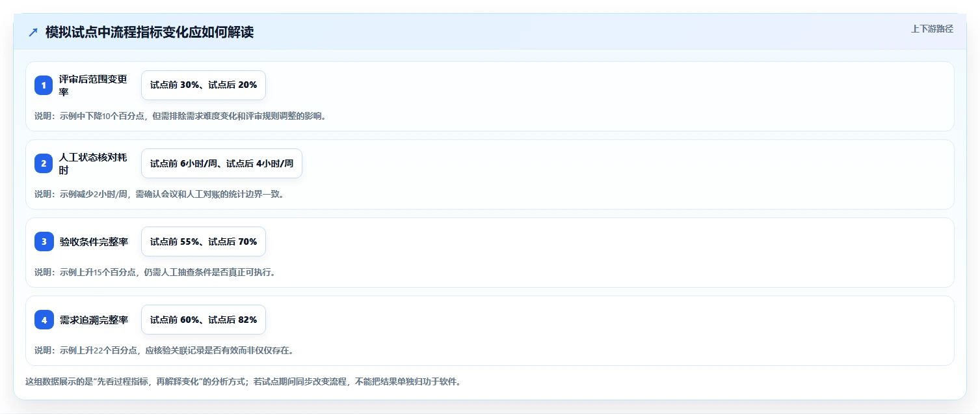Click the title 模拟试点中流程指标变化应如何解读
Viewport: 980px width, 414px height.
coord(150,33)
